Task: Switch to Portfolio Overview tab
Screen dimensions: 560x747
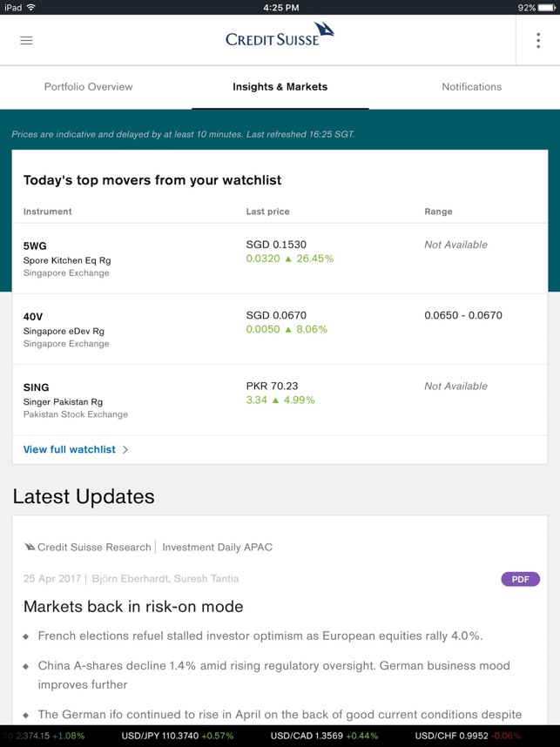Action: pyautogui.click(x=88, y=87)
